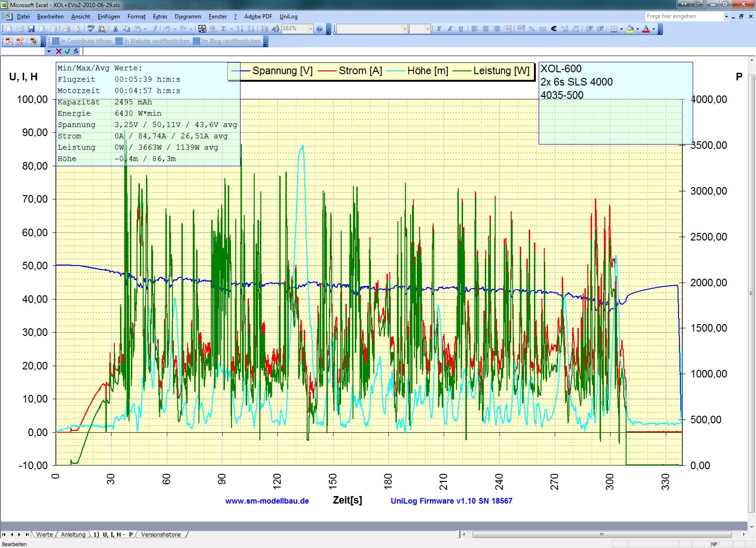Open the font size dropdown

[428, 29]
